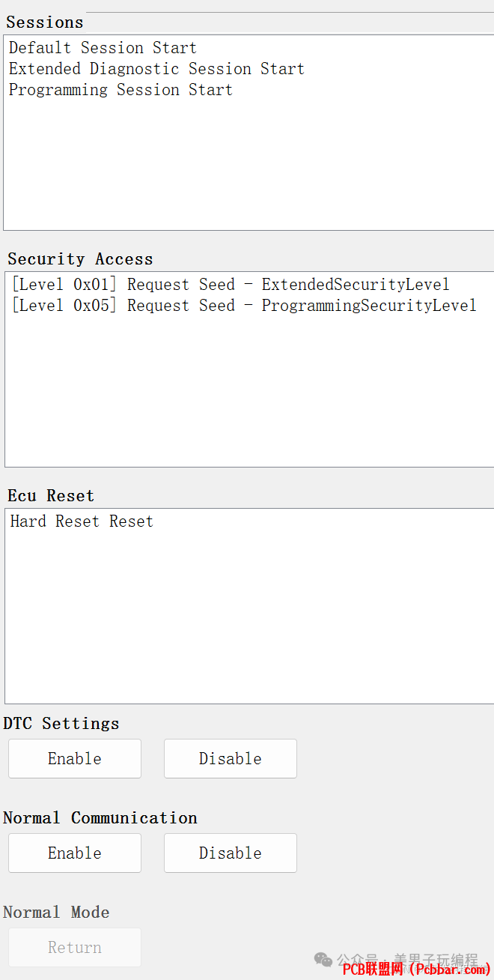Image resolution: width=494 pixels, height=980 pixels.
Task: Click Disable under DTC Settings
Action: 231,758
